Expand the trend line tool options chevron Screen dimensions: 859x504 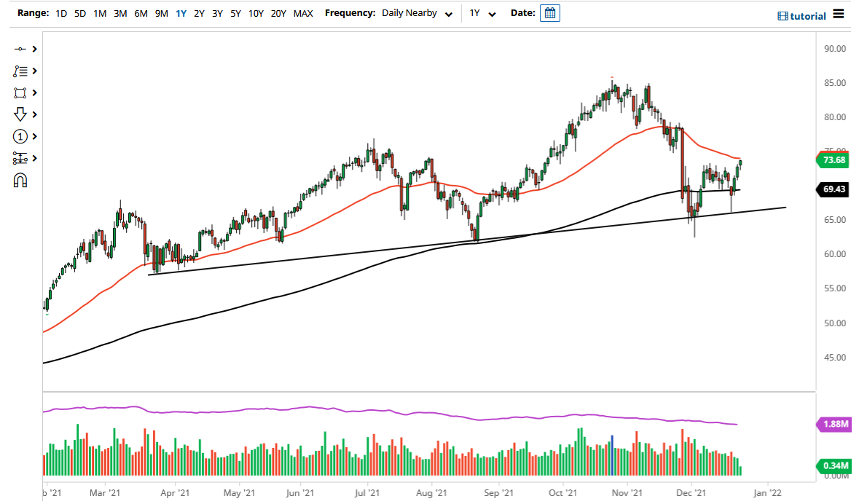[34, 49]
